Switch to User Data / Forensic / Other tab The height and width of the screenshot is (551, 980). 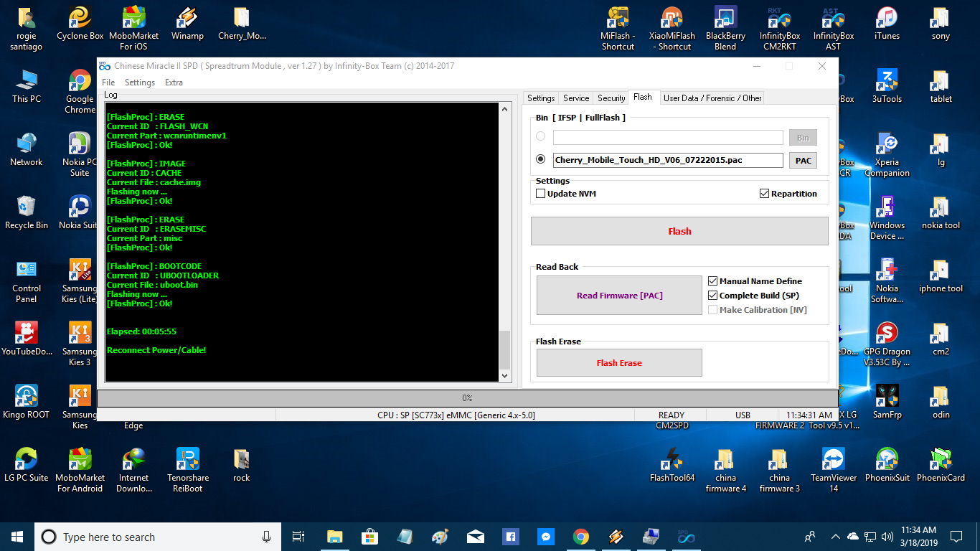712,98
